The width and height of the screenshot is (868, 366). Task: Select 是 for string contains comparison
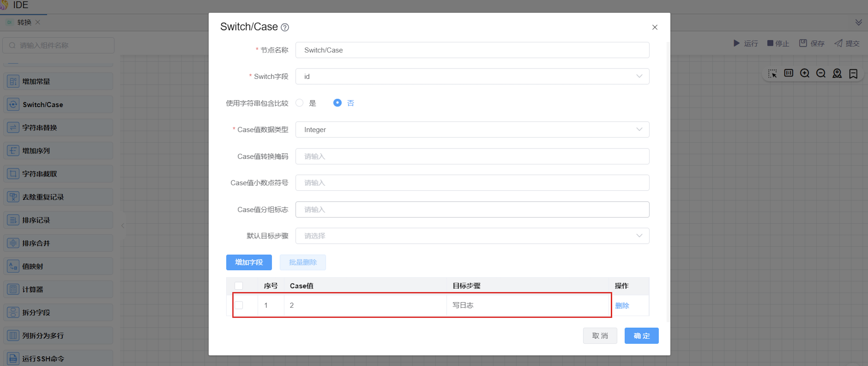tap(299, 103)
